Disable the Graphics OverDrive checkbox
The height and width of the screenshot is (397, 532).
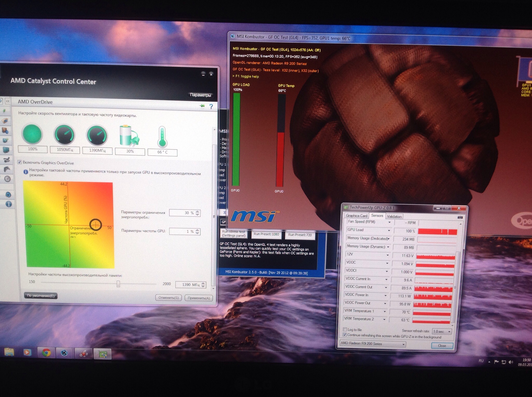[x=19, y=162]
